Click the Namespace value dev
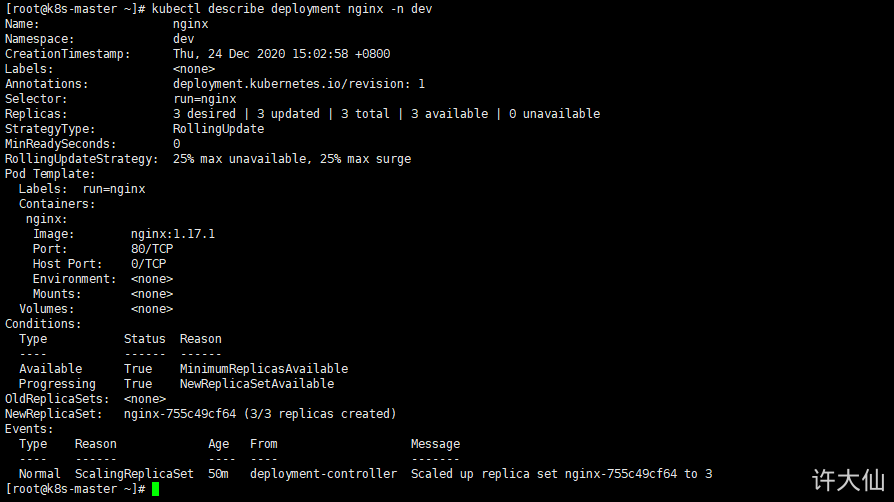The height and width of the screenshot is (502, 894). tap(184, 39)
